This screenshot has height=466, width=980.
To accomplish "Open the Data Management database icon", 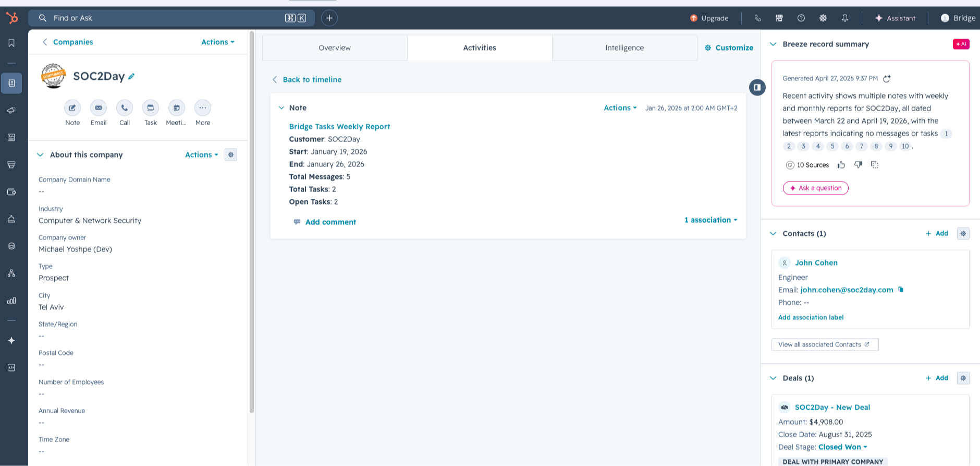I will click(x=11, y=246).
